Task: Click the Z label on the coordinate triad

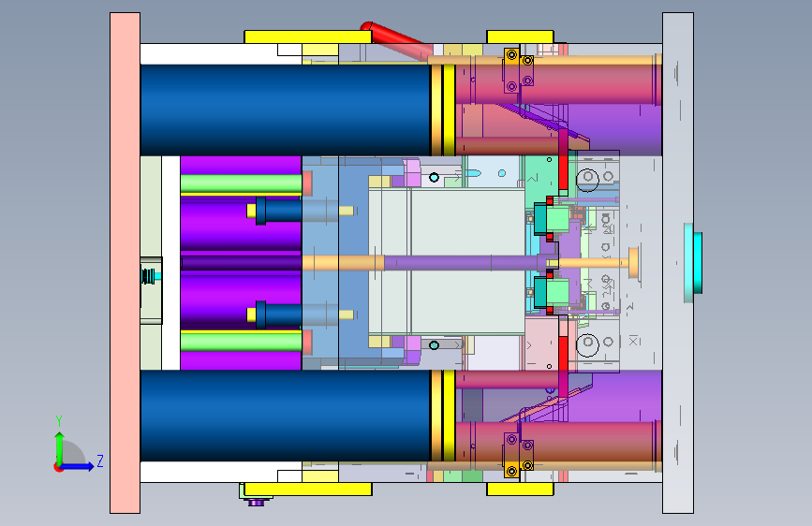Action: [100, 460]
